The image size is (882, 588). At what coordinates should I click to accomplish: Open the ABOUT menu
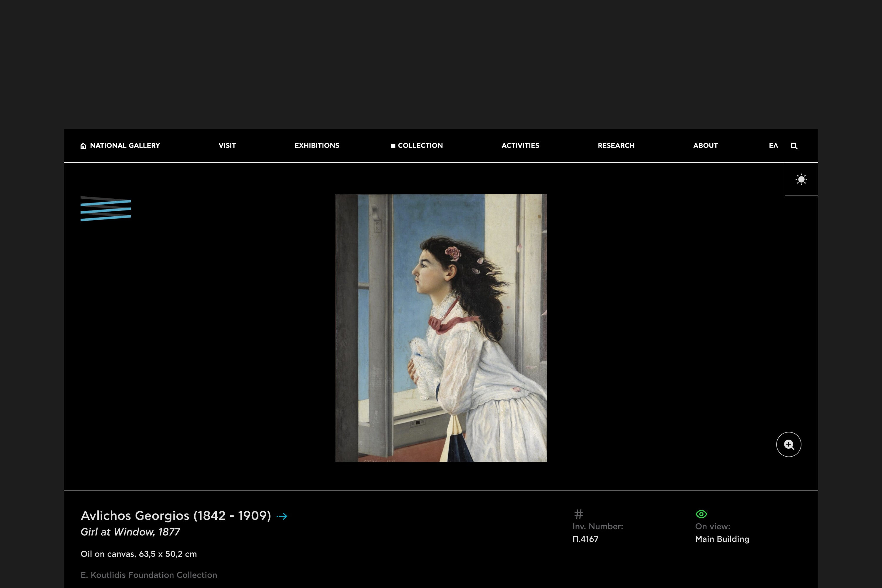coord(705,146)
